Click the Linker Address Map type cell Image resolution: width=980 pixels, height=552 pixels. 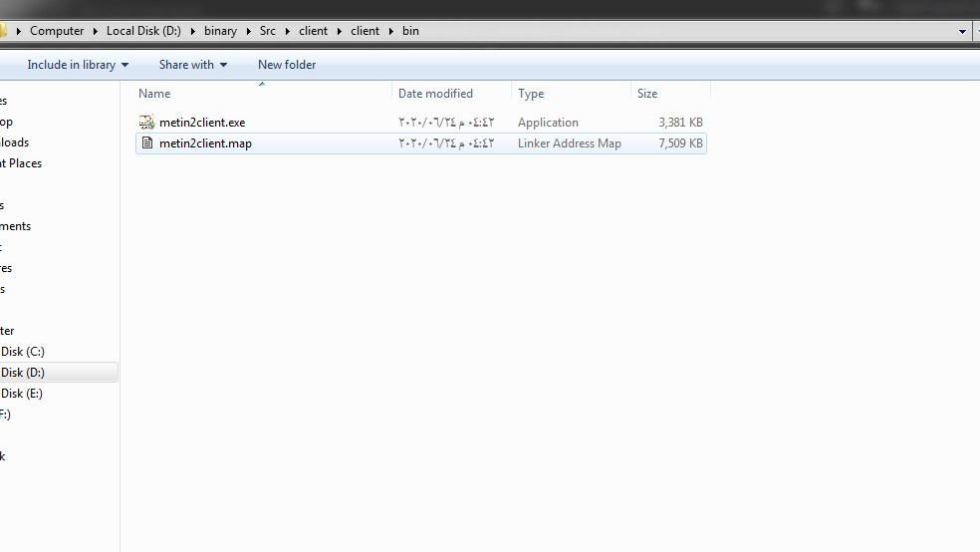pos(570,143)
